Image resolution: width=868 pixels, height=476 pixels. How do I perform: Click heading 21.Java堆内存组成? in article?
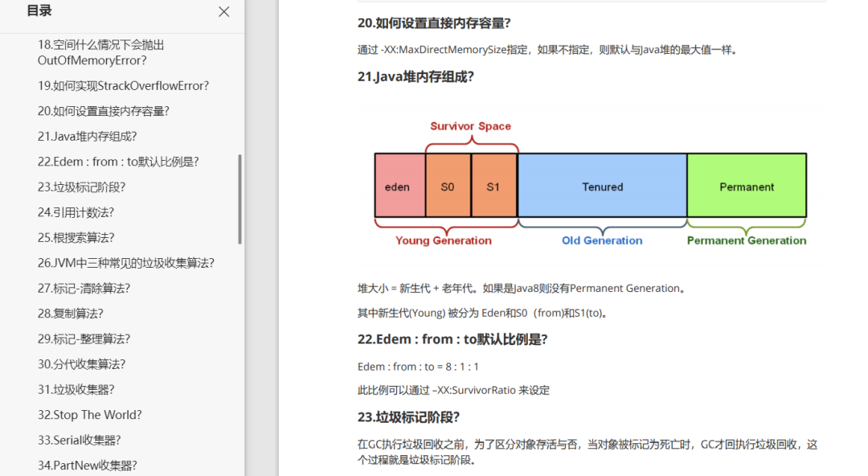(416, 77)
